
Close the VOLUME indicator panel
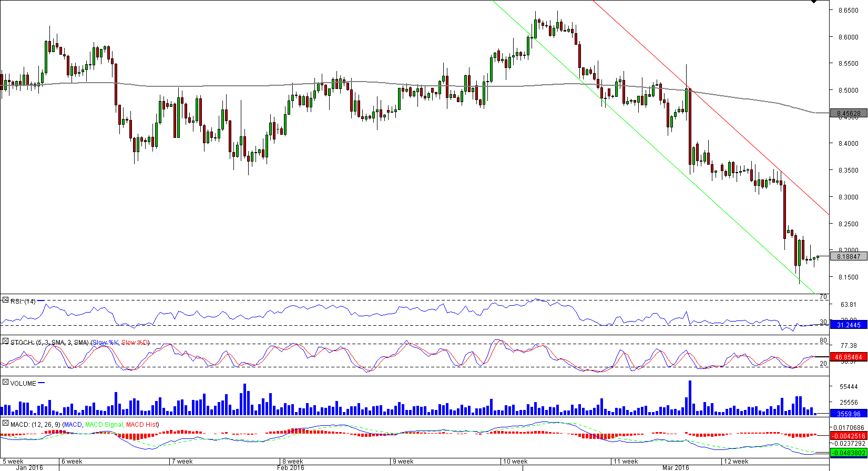[5, 383]
